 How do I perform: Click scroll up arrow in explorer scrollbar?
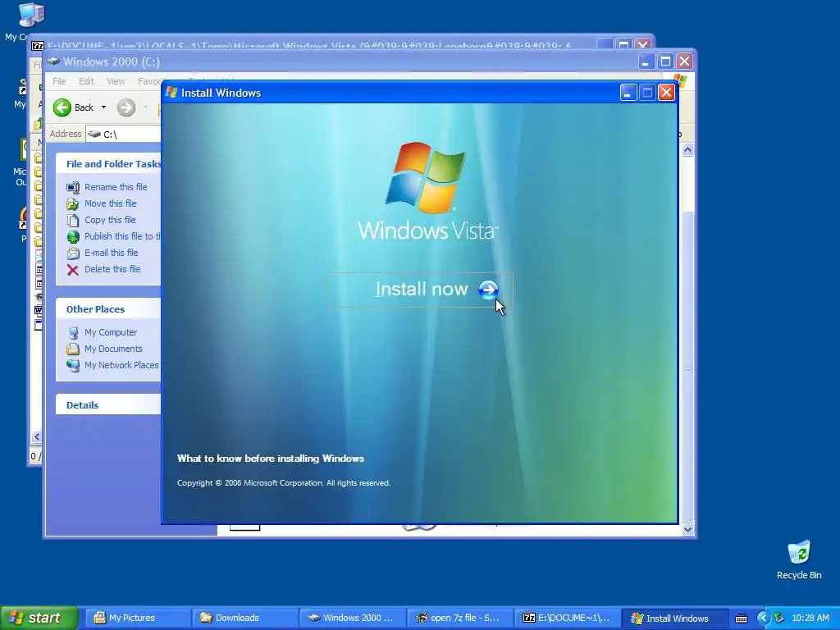[688, 150]
